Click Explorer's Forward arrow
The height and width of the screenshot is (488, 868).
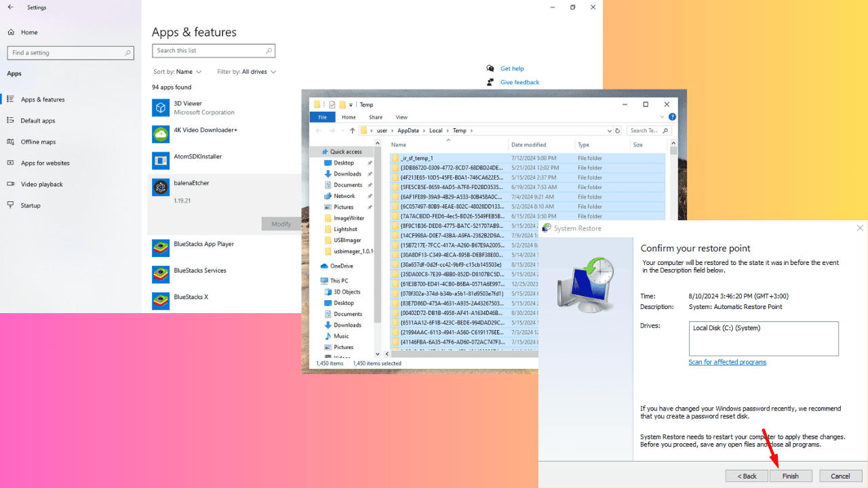[x=332, y=130]
